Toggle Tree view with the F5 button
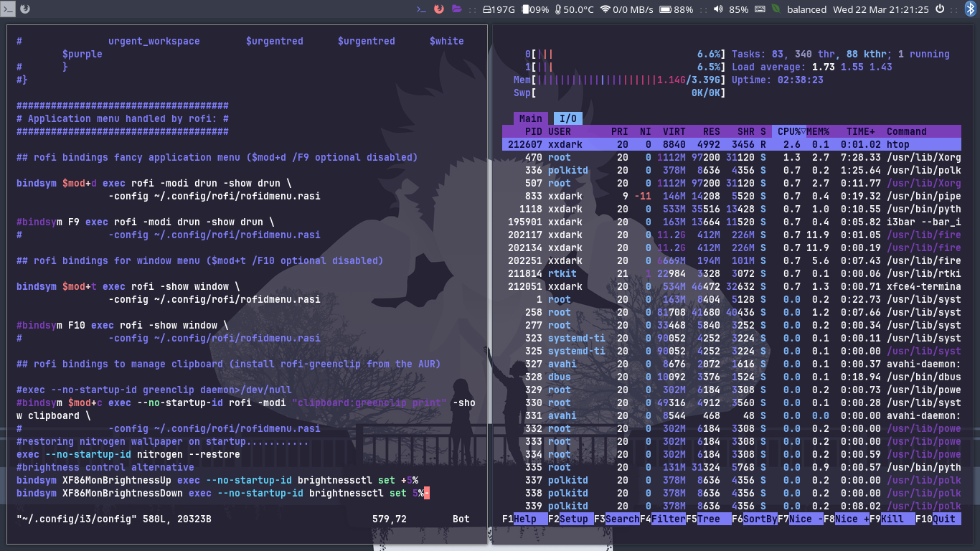 click(709, 519)
